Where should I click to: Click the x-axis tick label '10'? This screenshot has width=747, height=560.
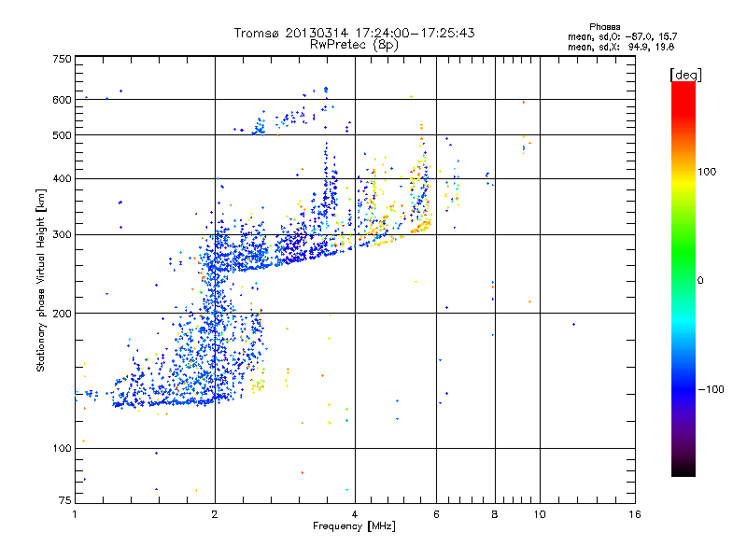pos(540,514)
